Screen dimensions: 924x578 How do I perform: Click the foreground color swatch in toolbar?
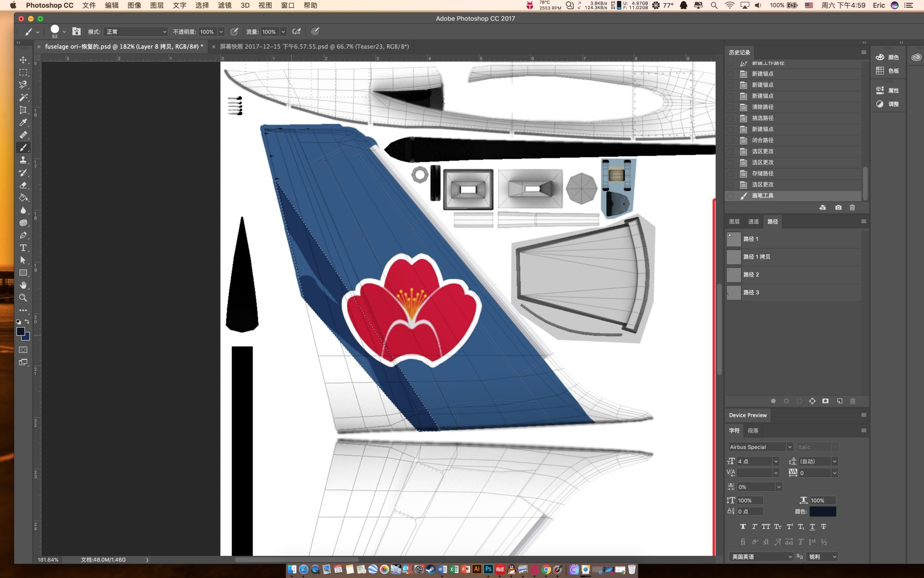click(x=20, y=331)
